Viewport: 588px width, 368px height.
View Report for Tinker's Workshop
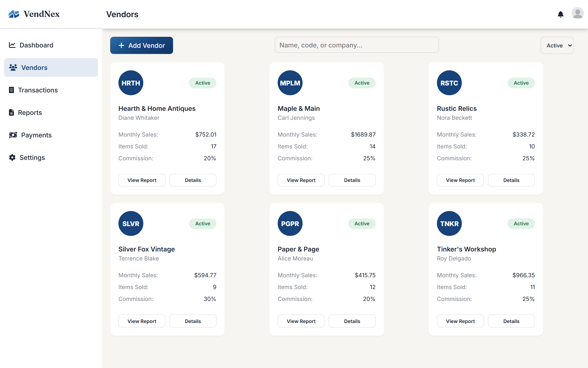[x=460, y=321]
